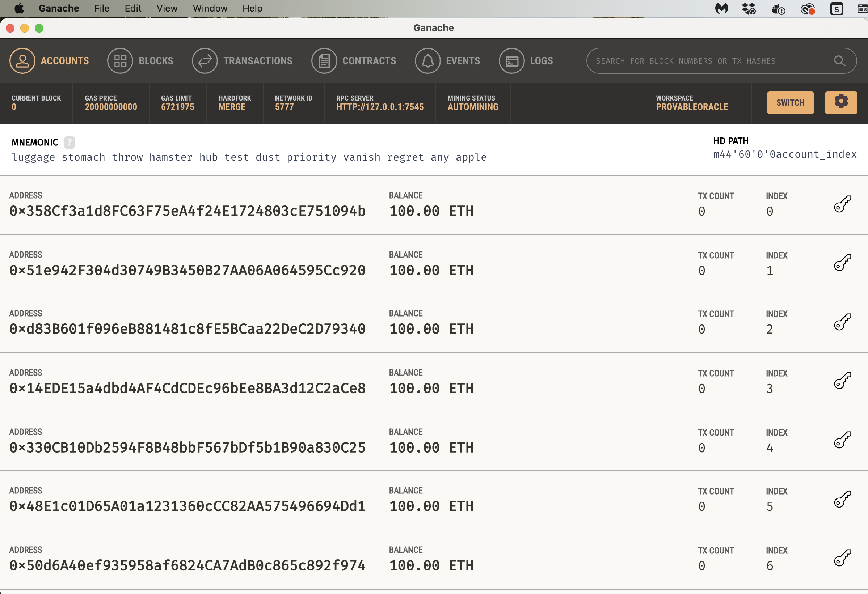Viewport: 868px width, 594px height.
Task: Open the Blocks grid icon
Action: (x=120, y=61)
